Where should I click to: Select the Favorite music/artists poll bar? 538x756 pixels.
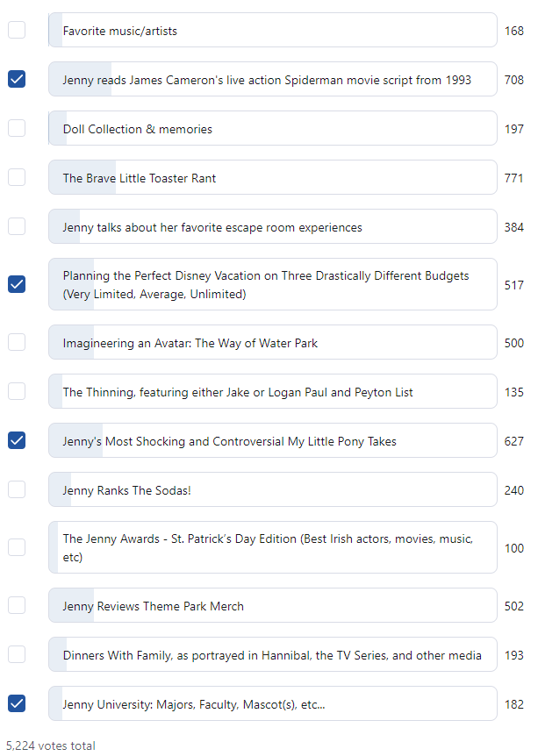[273, 30]
